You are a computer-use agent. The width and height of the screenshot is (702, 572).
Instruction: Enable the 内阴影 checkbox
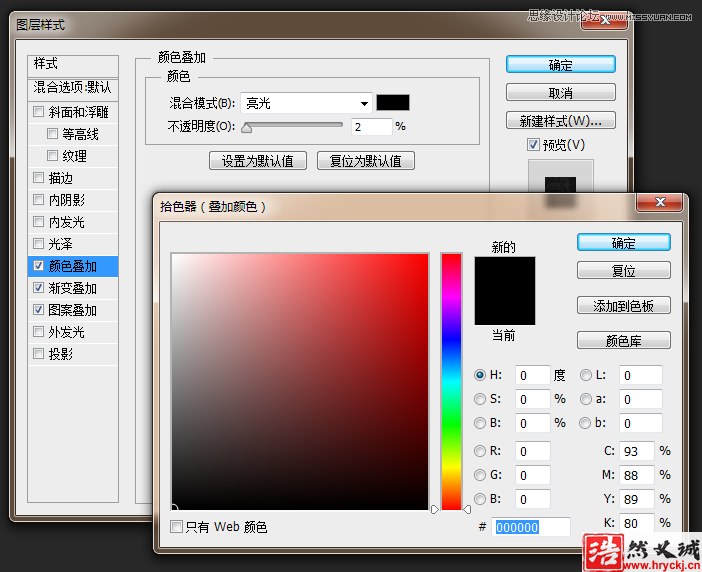[39, 199]
